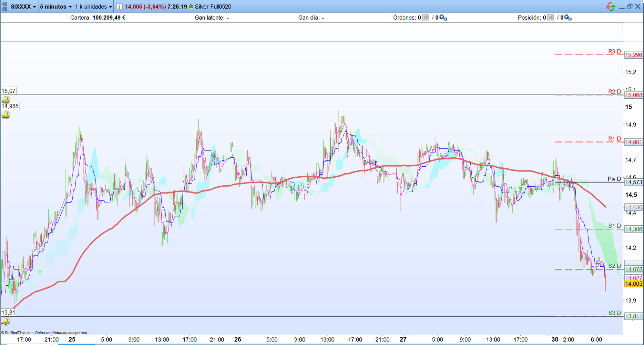644x345 pixels.
Task: Click date marker 30 on time axis
Action: [555, 339]
